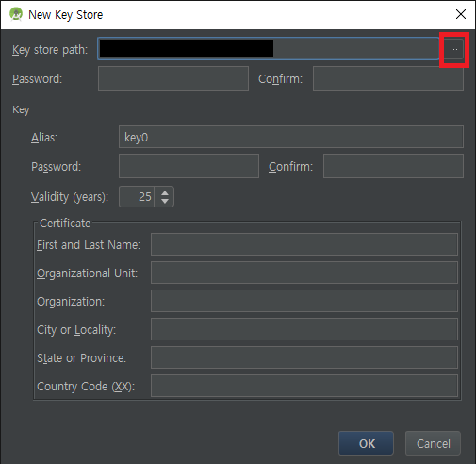Click the key store Confirm password field
476x464 pixels.
click(x=388, y=78)
